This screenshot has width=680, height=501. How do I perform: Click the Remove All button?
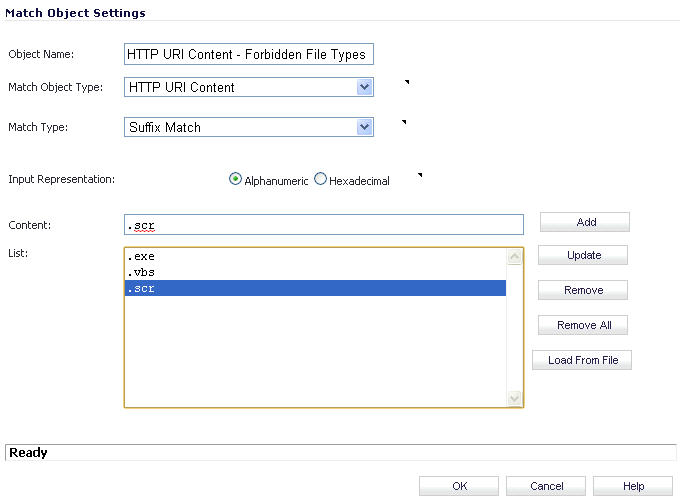point(583,325)
